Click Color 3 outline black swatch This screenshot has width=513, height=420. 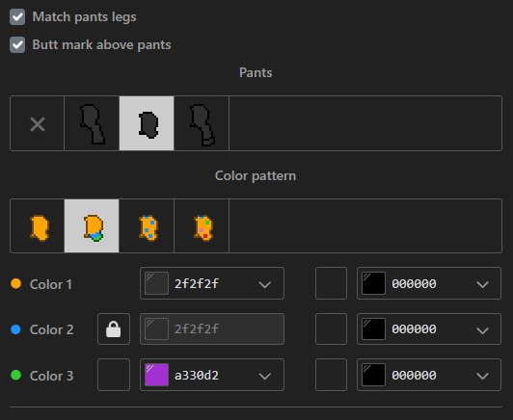click(373, 375)
